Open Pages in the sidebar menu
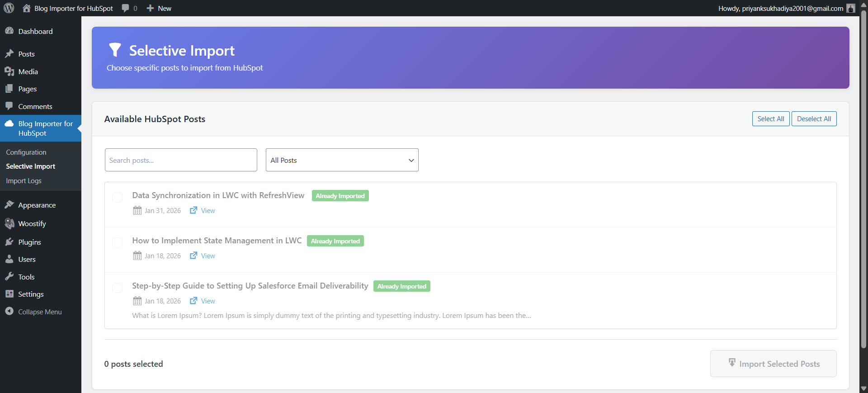Viewport: 868px width, 393px height. point(41,89)
